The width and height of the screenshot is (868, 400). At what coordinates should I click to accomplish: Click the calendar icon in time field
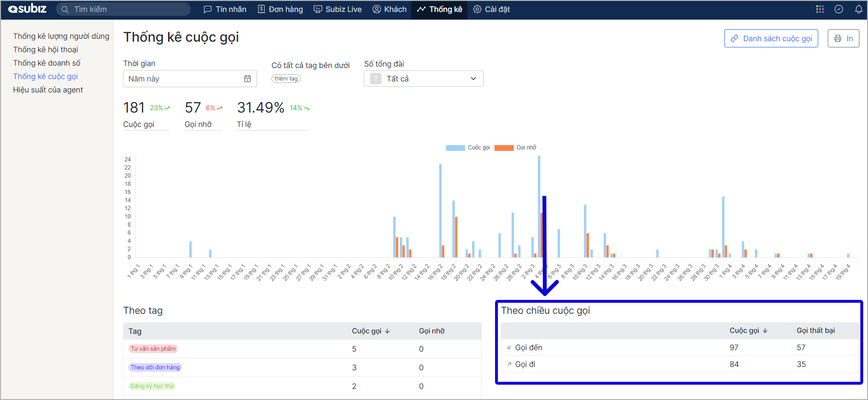pyautogui.click(x=248, y=79)
